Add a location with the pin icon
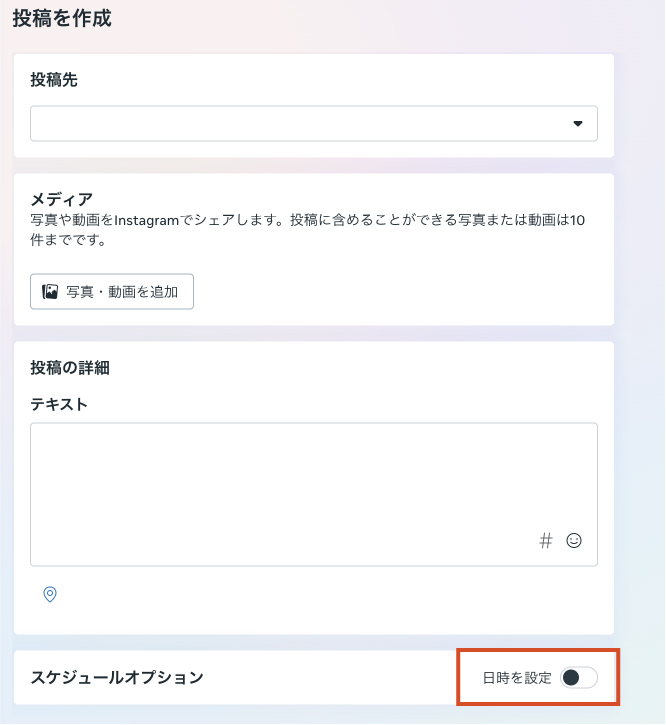 (50, 594)
